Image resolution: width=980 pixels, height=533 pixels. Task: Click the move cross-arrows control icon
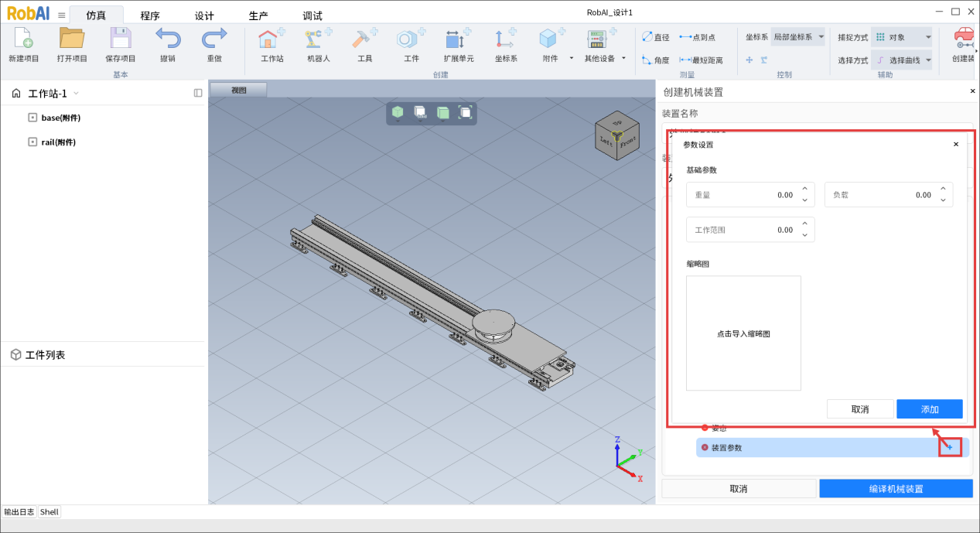750,60
